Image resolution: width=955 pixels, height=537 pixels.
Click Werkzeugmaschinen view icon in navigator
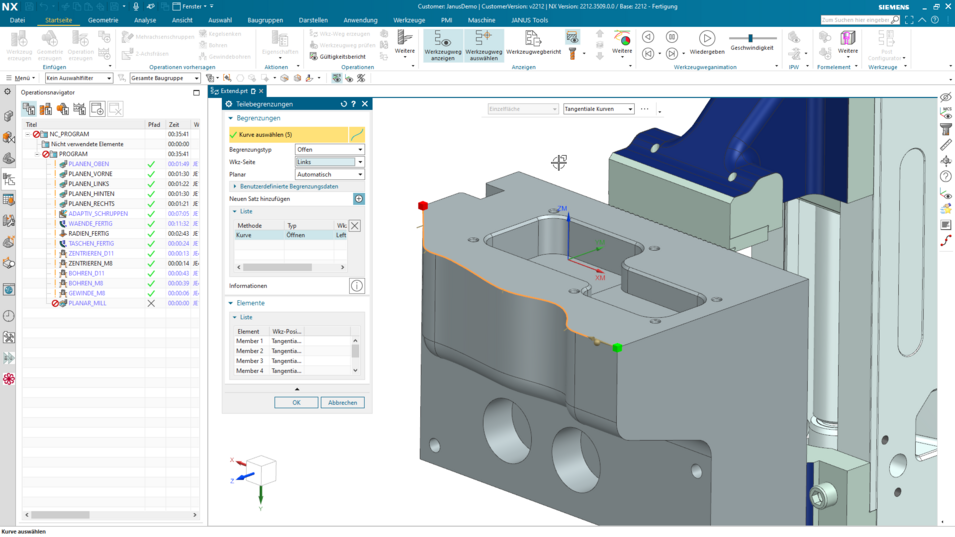(46, 109)
